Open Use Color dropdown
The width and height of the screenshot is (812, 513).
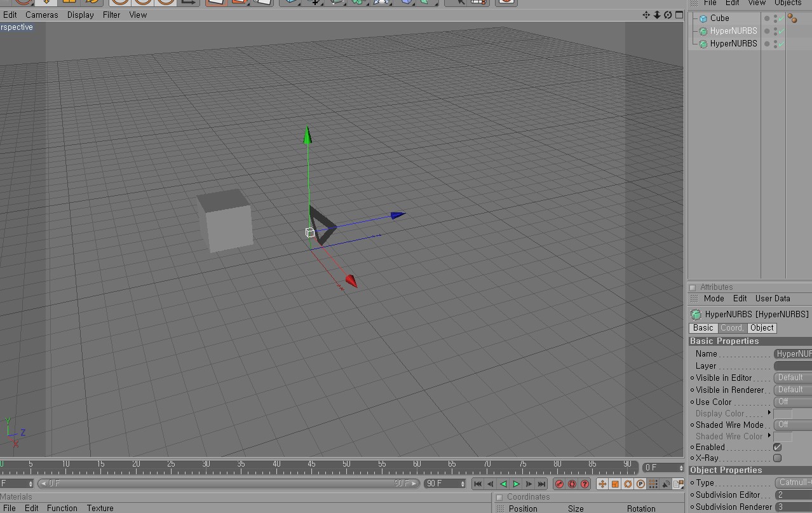tap(792, 402)
